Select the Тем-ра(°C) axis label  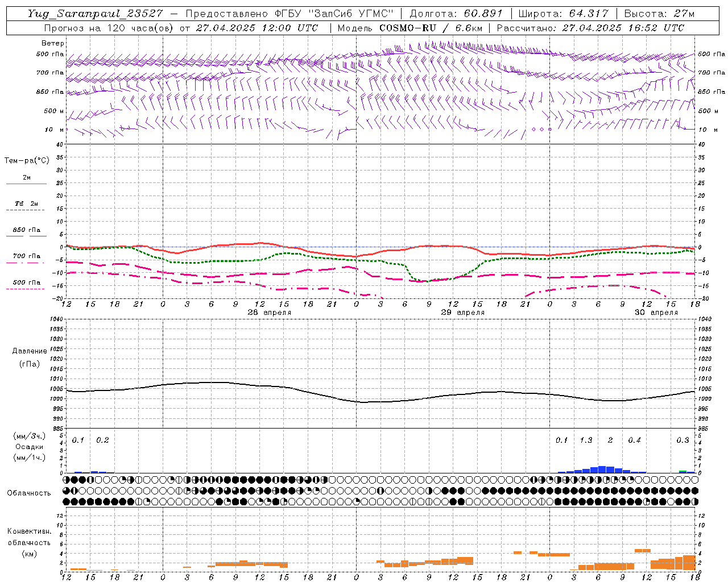pyautogui.click(x=27, y=161)
